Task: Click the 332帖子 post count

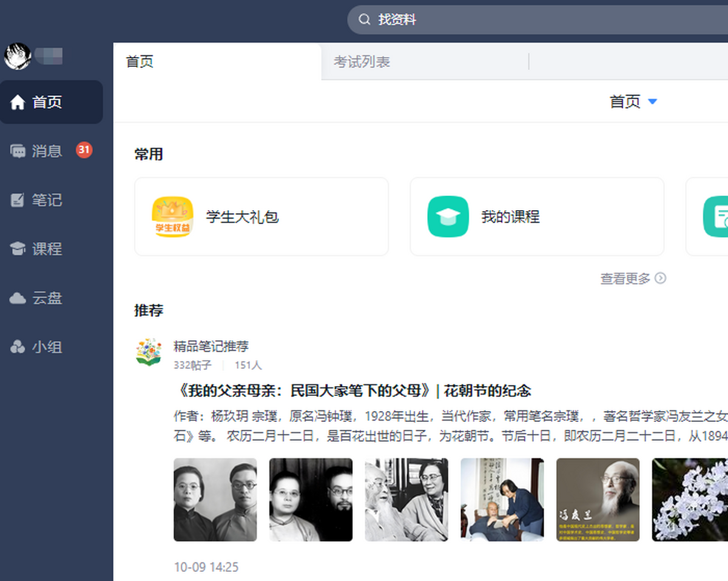Action: [192, 365]
